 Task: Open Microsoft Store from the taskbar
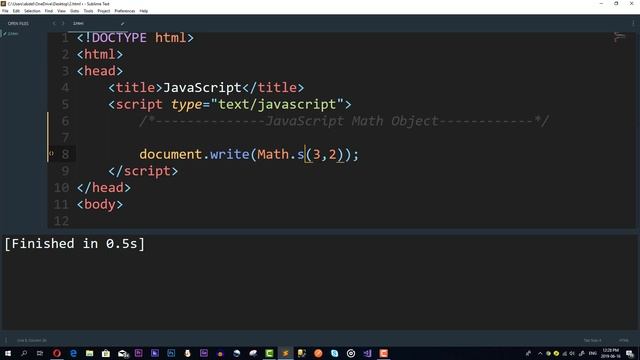pos(106,353)
